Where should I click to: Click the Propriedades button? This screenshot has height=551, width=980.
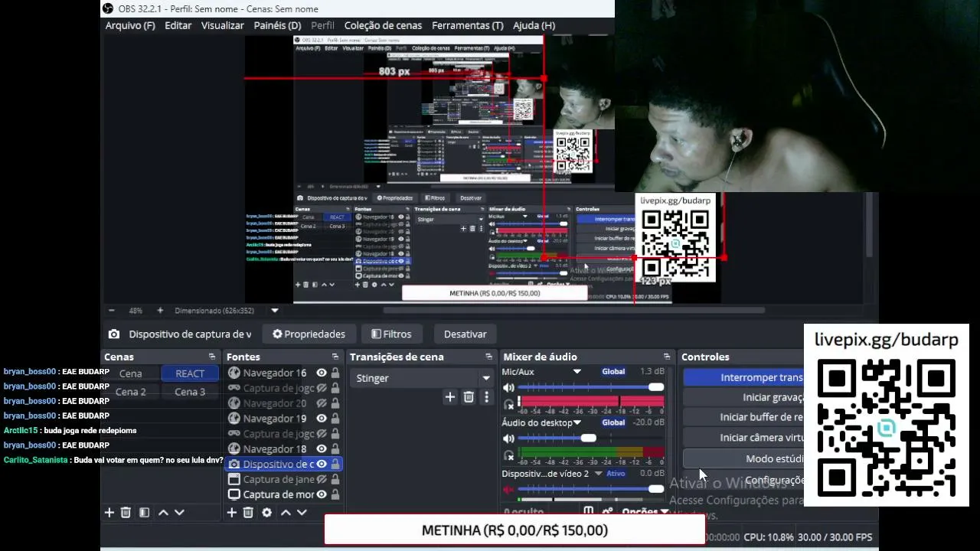309,334
